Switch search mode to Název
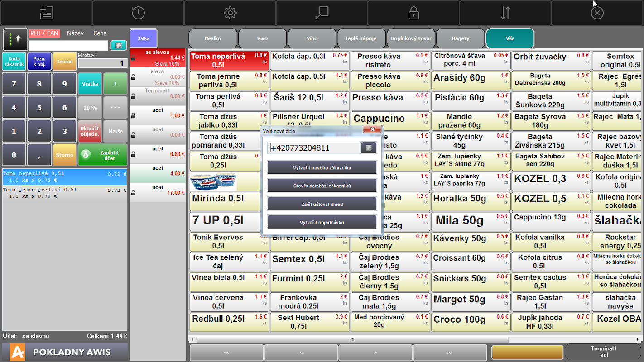Screen dimensions: 644x362 coord(75,33)
